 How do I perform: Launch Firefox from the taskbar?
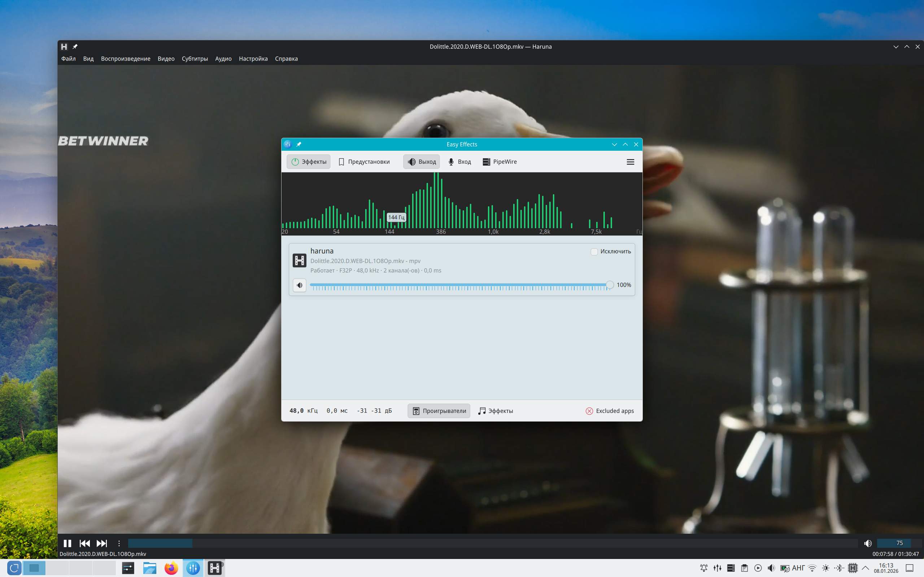click(x=171, y=568)
